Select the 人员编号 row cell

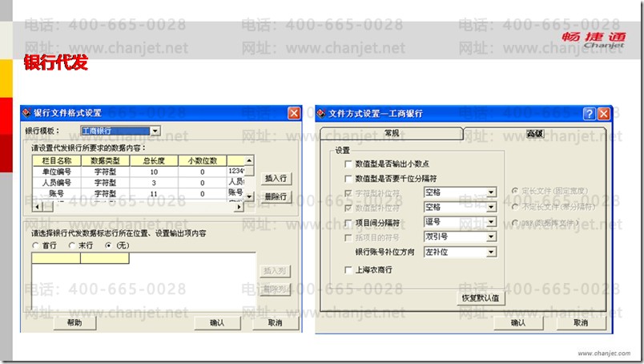57,183
